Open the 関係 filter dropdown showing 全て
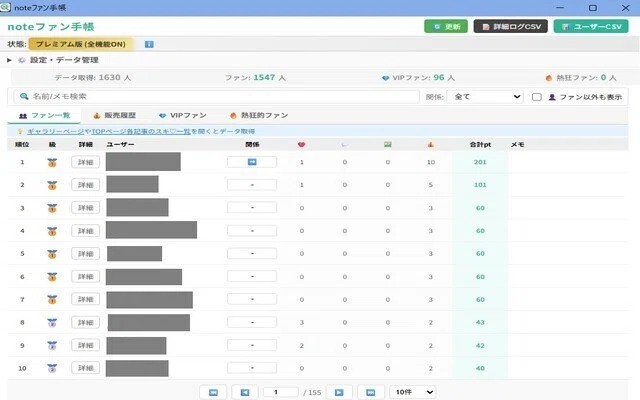 (485, 97)
